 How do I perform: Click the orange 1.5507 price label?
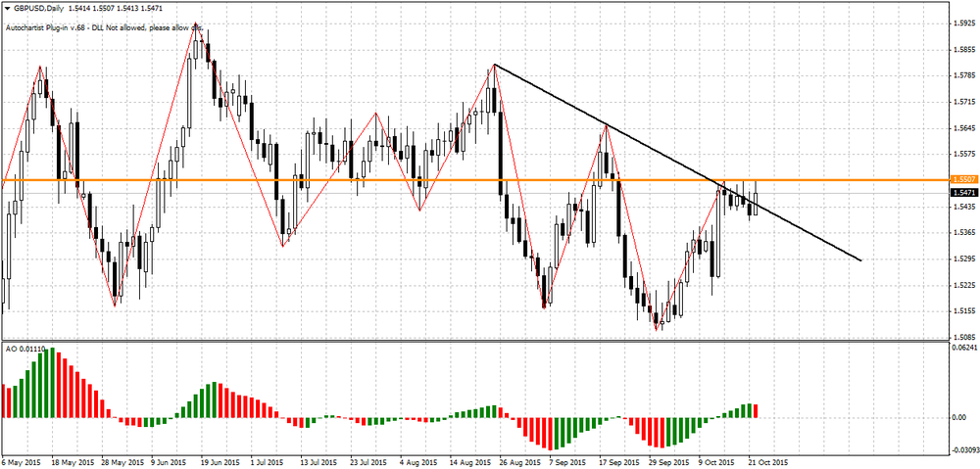point(962,180)
